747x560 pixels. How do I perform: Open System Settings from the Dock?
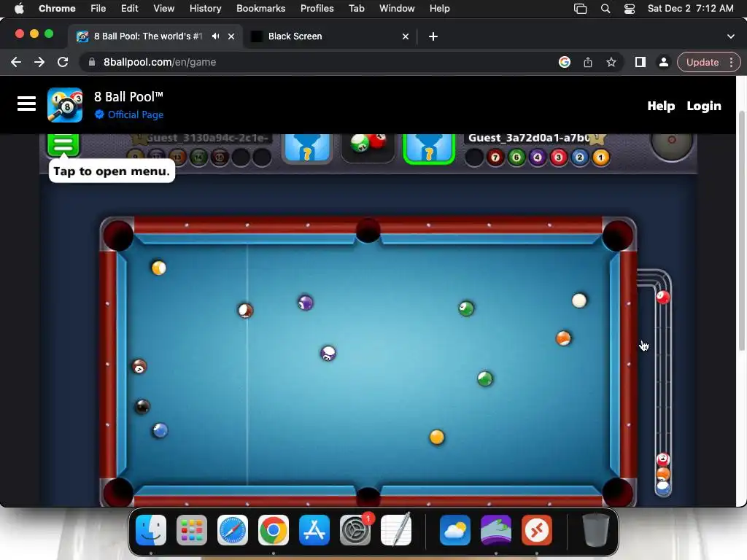(355, 530)
